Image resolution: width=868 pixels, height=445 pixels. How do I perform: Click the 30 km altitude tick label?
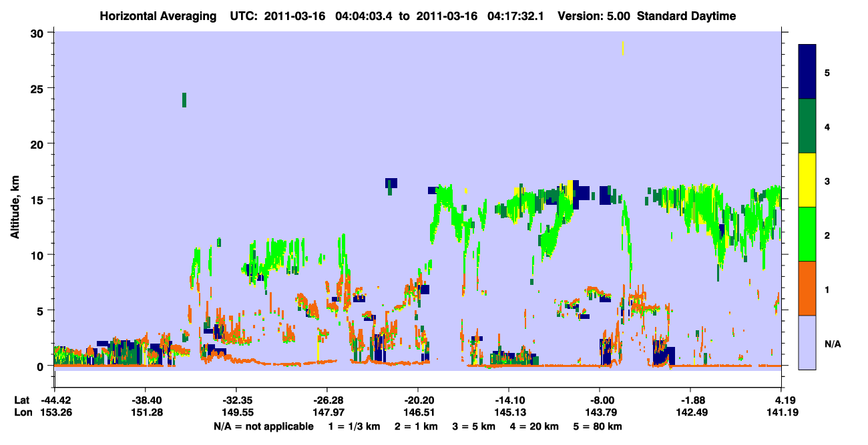39,33
